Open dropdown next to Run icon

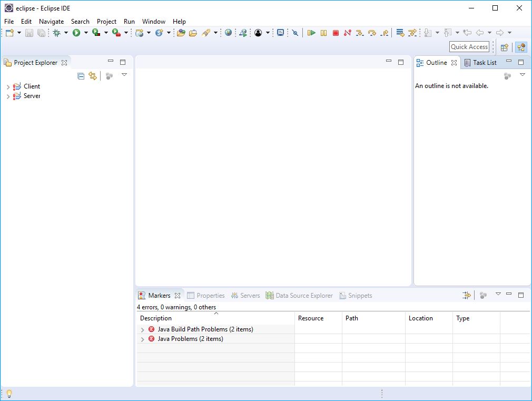coord(86,33)
